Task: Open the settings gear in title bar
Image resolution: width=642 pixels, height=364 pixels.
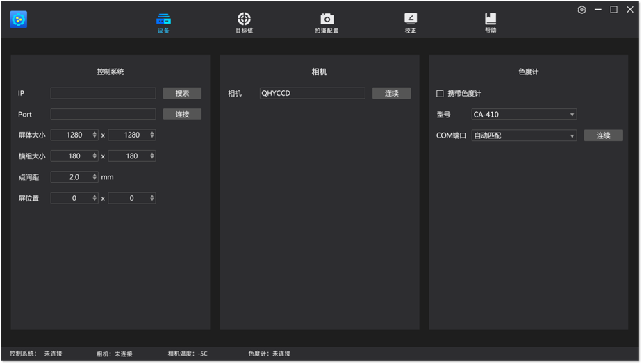Action: pyautogui.click(x=582, y=10)
